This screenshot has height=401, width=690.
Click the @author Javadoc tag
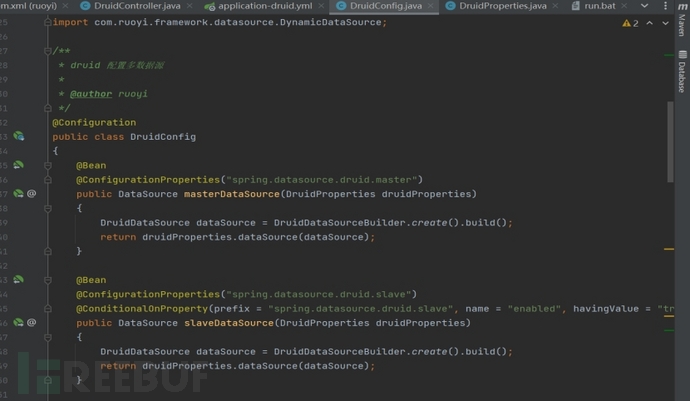pyautogui.click(x=91, y=94)
